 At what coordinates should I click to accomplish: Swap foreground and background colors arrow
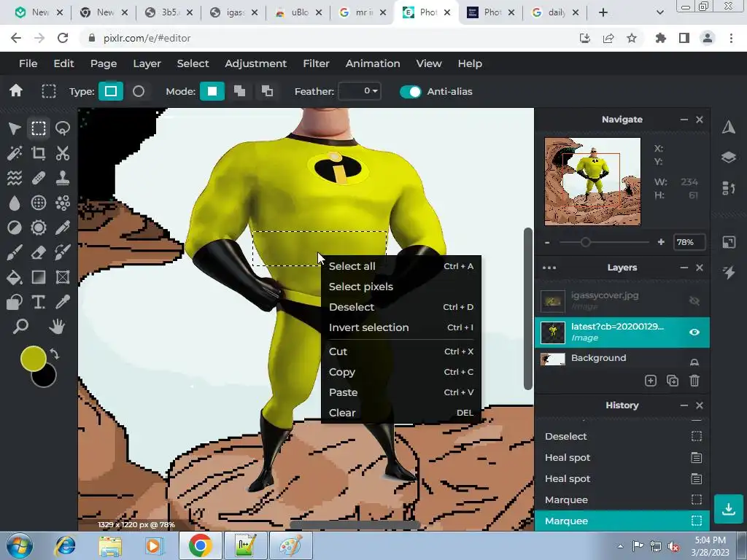55,354
